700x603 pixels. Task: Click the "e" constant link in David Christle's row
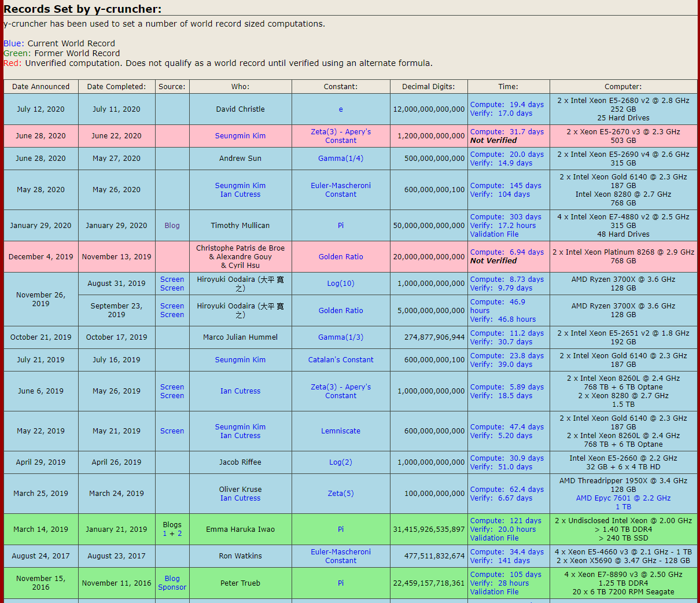coord(340,109)
